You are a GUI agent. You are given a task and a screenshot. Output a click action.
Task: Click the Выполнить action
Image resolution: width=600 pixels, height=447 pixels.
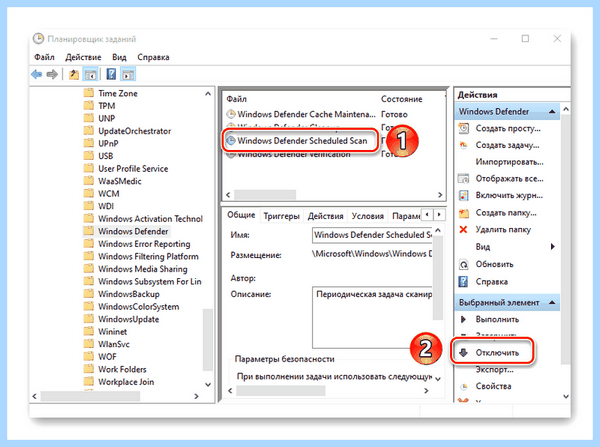click(x=497, y=319)
